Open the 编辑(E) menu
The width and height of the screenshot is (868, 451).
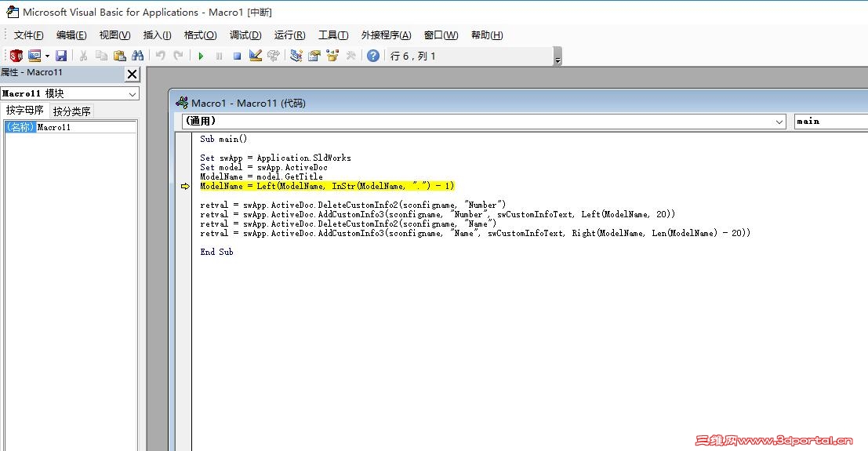coord(71,35)
